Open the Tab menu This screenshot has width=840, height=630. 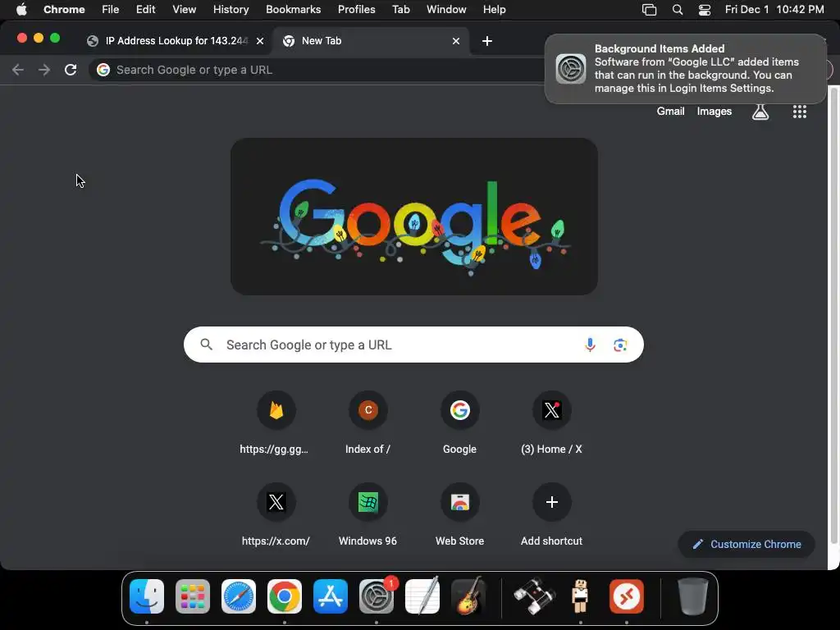point(400,9)
